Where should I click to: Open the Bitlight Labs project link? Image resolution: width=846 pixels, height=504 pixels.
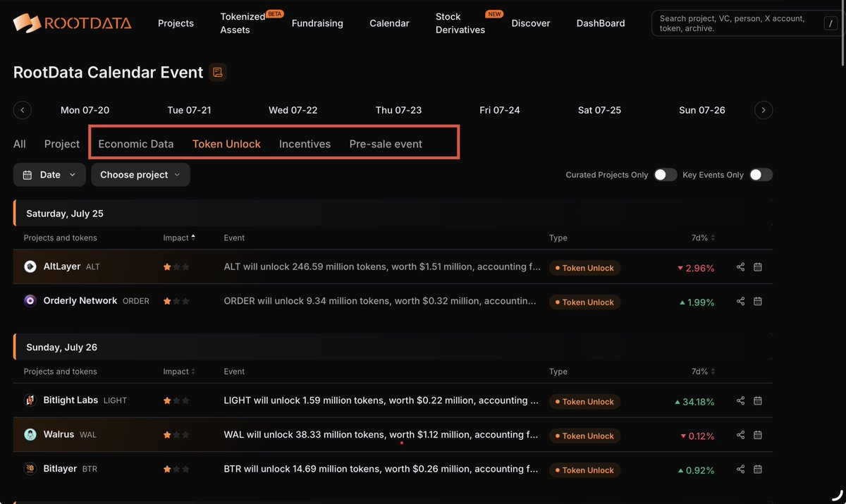[70, 400]
